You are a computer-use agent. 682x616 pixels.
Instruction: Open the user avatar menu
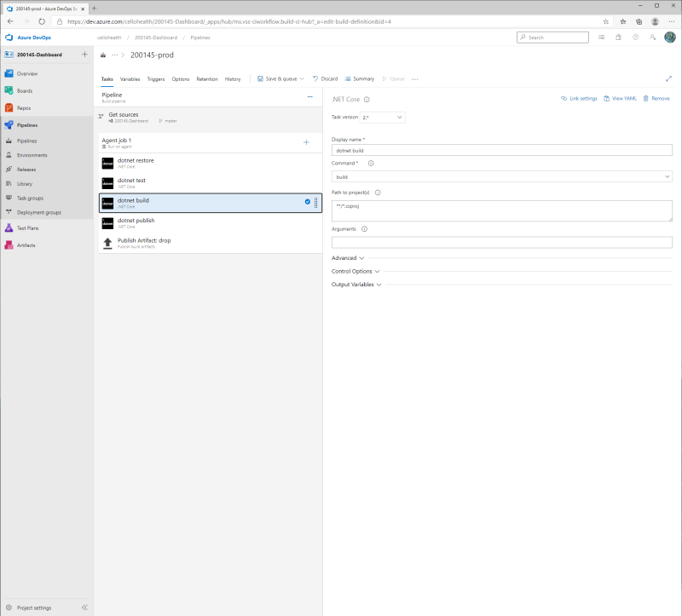(x=670, y=37)
